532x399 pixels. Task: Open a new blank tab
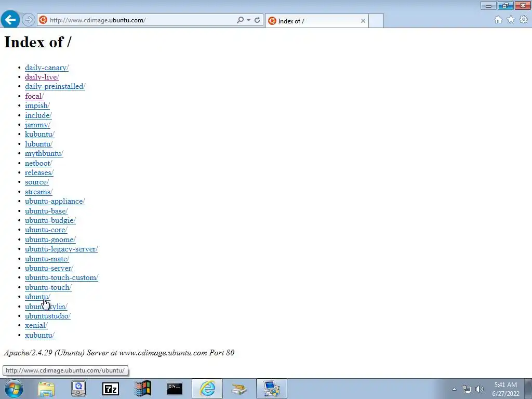coord(376,21)
